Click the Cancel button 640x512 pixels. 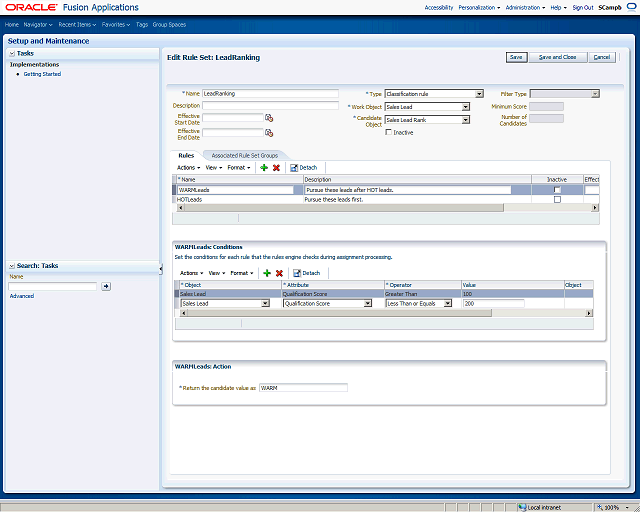(602, 57)
